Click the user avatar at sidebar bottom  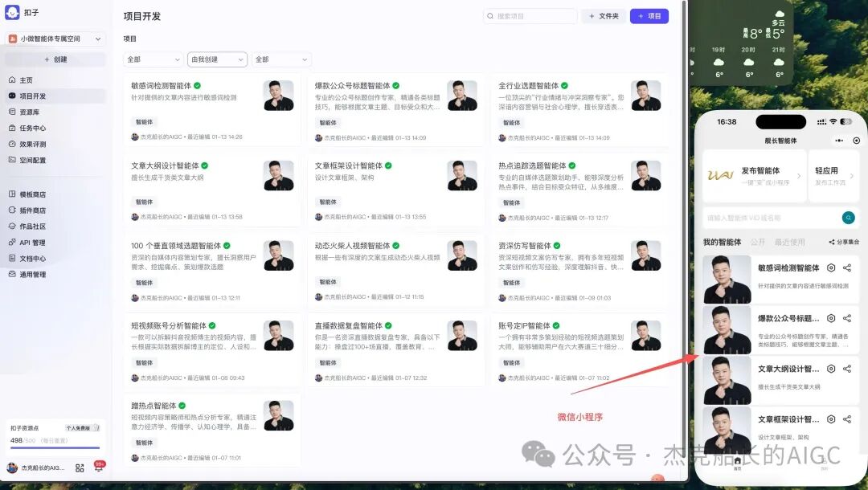12,468
